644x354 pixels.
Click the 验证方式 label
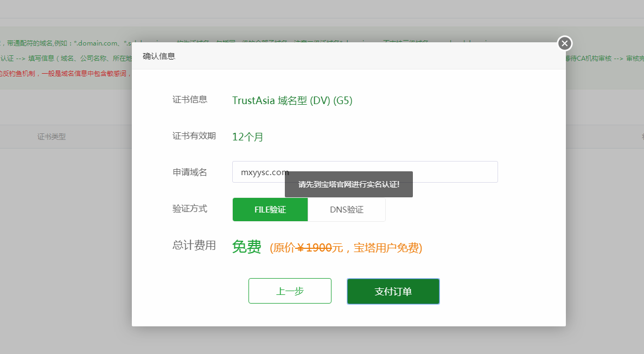190,208
